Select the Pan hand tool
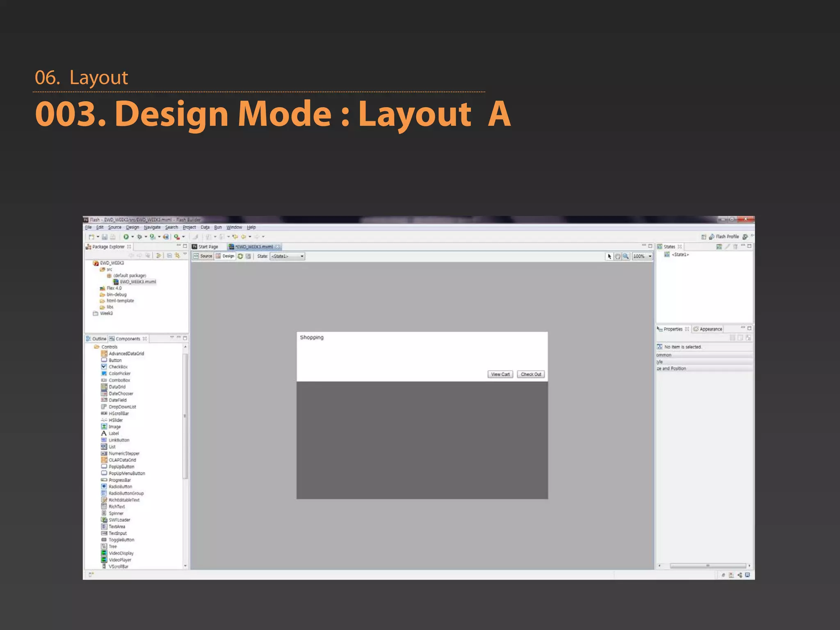This screenshot has height=630, width=840. click(618, 256)
